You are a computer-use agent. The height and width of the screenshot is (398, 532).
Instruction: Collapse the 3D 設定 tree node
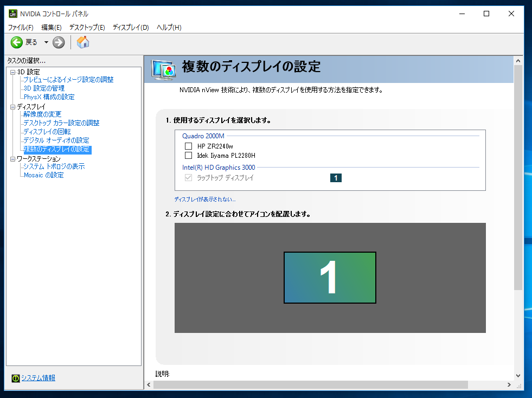click(x=12, y=72)
